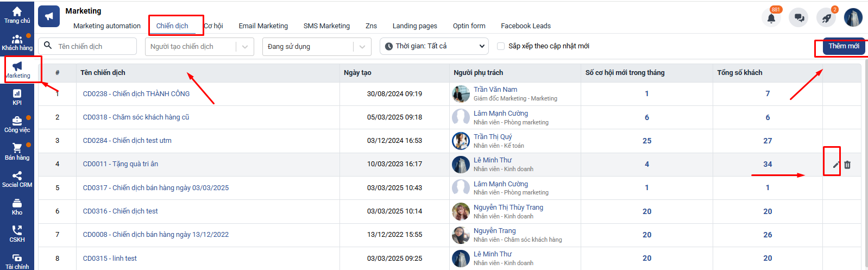Click the notification bell icon

(771, 18)
